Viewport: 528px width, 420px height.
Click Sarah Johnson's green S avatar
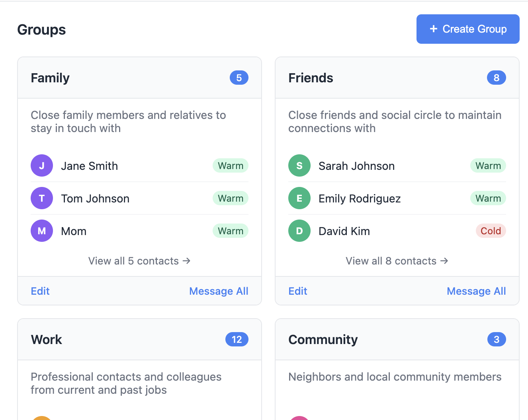[299, 165]
